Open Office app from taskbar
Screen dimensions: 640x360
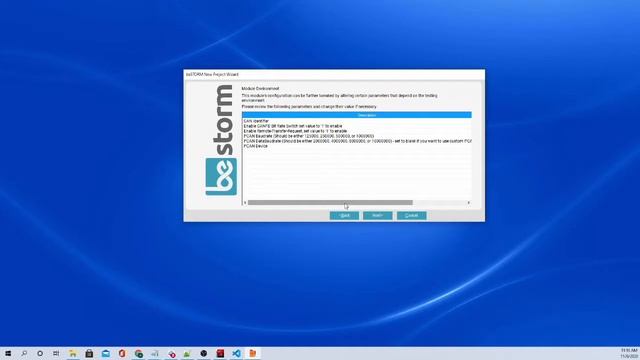[122, 353]
